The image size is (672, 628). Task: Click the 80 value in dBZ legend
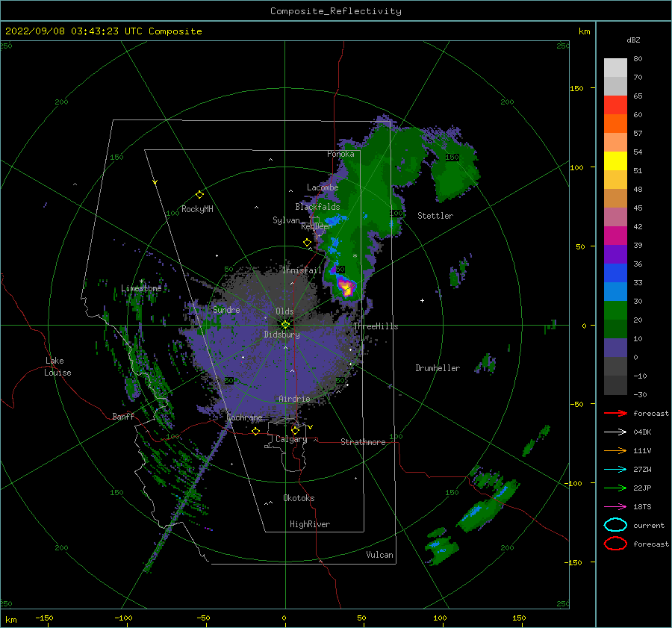[638, 59]
